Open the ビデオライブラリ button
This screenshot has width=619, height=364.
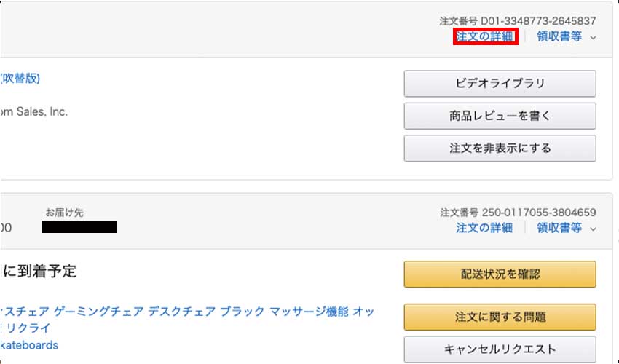(x=500, y=83)
